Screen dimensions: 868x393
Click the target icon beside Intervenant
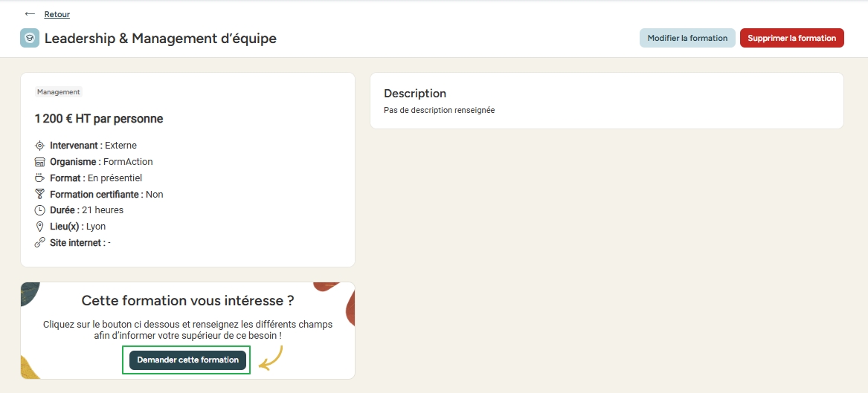click(x=39, y=146)
